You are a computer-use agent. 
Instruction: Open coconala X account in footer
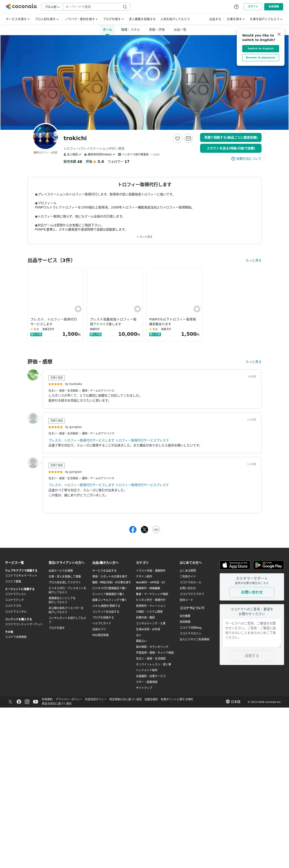point(10,701)
